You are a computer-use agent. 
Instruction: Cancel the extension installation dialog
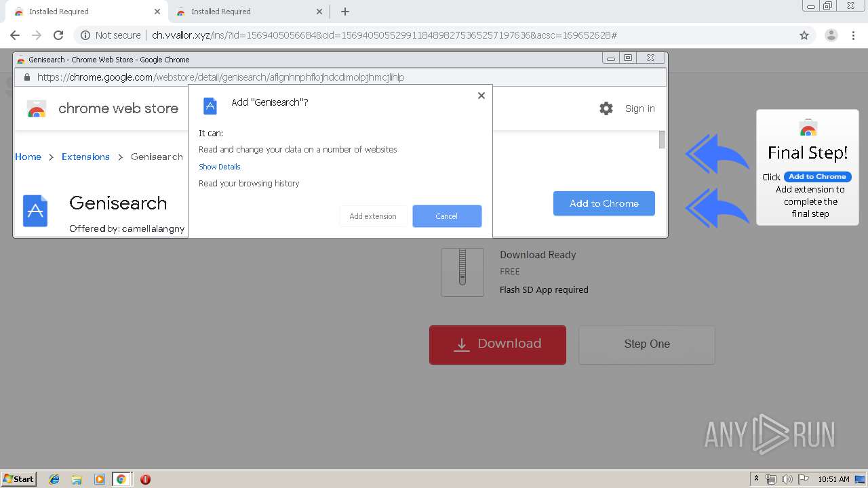click(x=447, y=216)
